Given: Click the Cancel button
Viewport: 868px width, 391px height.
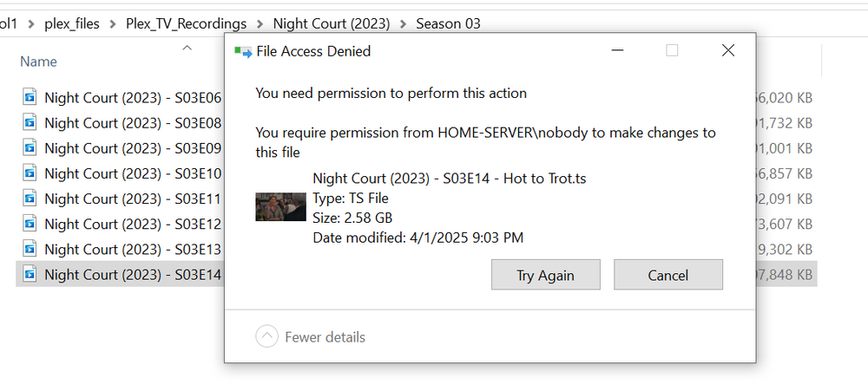Looking at the screenshot, I should tap(668, 275).
